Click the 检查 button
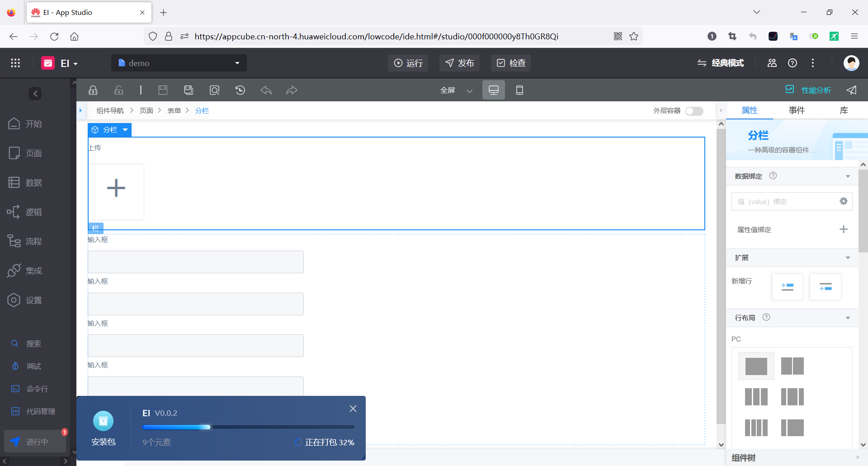 click(511, 63)
